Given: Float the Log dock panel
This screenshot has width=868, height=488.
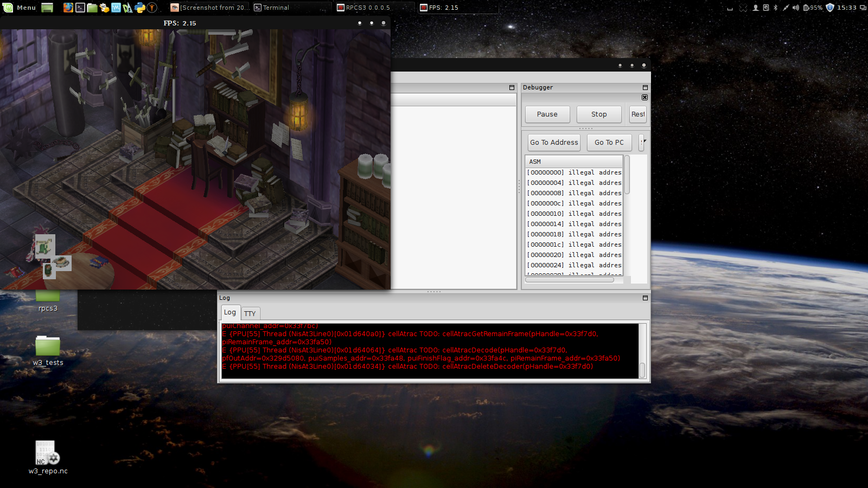Looking at the screenshot, I should [x=645, y=298].
